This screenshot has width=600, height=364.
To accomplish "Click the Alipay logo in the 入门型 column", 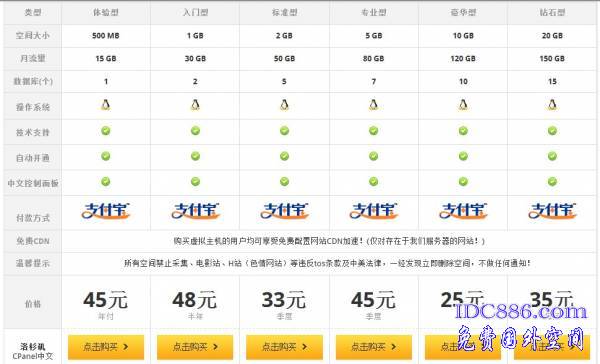I will (x=195, y=211).
